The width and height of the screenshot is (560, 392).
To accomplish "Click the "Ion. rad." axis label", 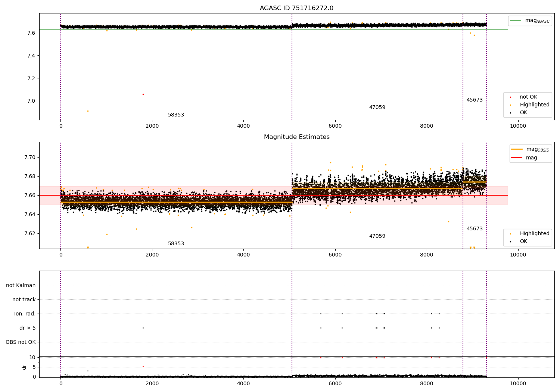I will point(25,314).
